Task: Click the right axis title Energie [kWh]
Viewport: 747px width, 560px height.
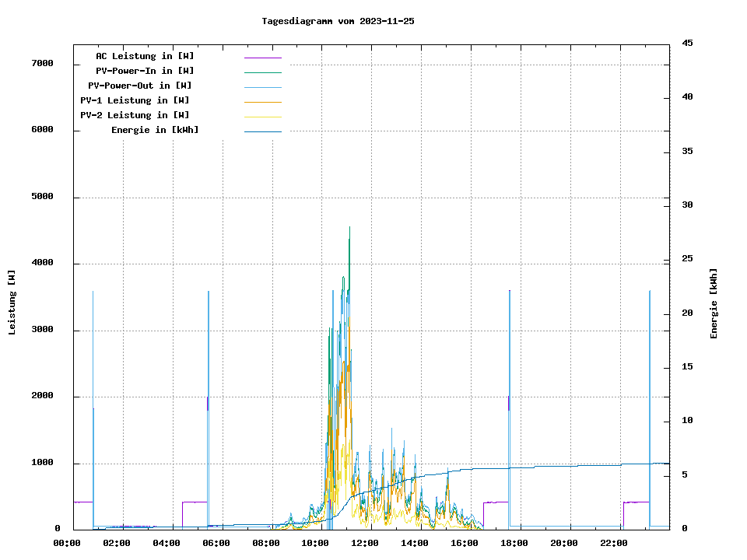Action: click(x=714, y=303)
